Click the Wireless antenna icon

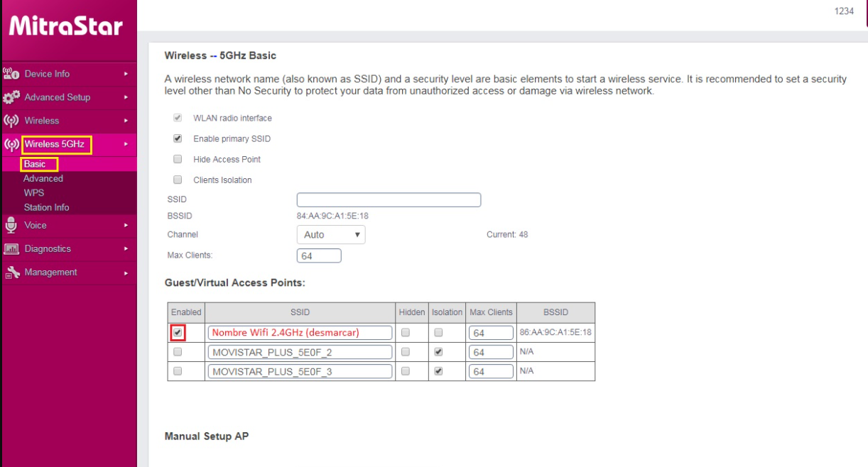point(11,121)
